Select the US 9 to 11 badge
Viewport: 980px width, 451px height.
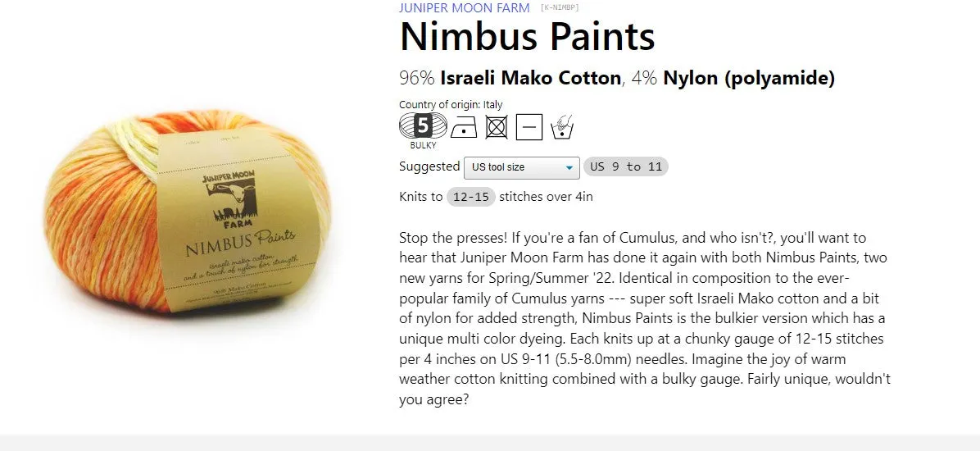click(626, 167)
